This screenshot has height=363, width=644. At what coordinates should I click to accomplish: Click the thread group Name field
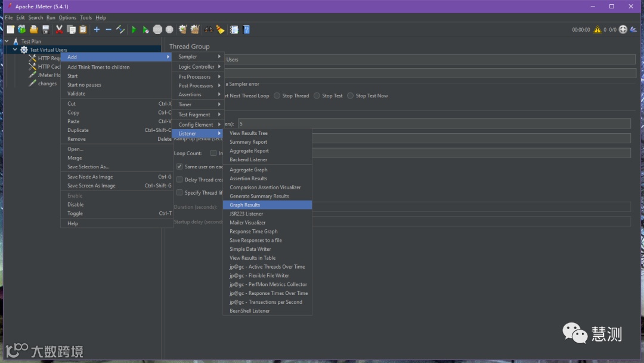point(430,60)
